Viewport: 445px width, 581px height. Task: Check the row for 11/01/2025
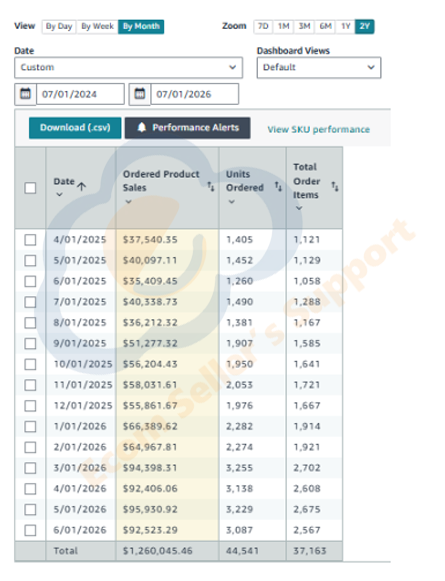point(30,385)
